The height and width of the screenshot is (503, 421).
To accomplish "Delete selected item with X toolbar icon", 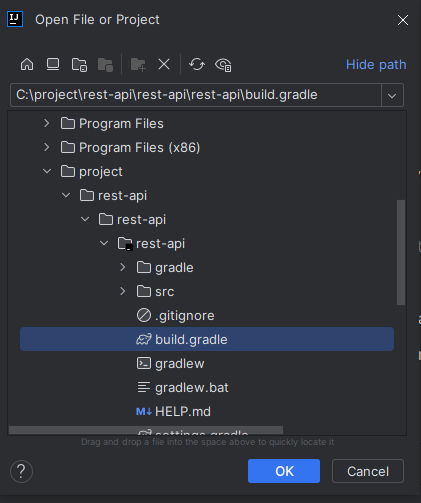I will coord(164,64).
